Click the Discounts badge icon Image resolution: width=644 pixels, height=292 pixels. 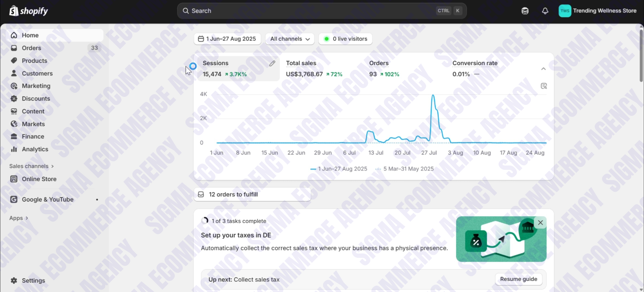click(14, 99)
